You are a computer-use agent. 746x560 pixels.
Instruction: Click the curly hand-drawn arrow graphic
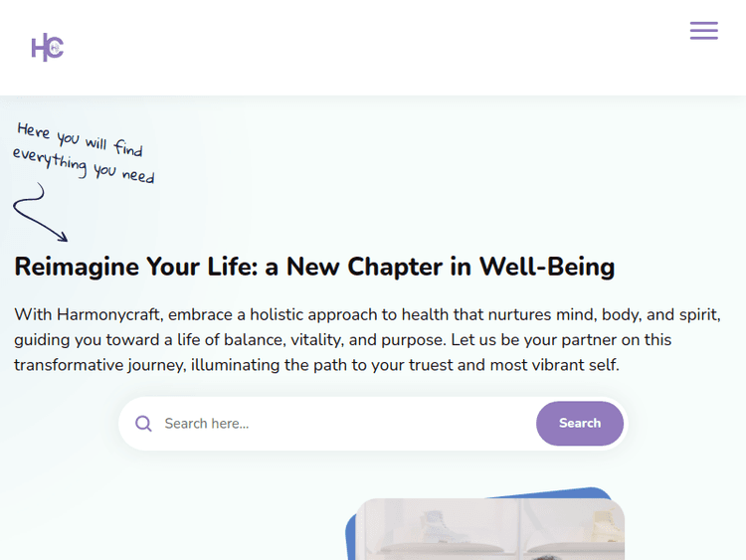[39, 213]
